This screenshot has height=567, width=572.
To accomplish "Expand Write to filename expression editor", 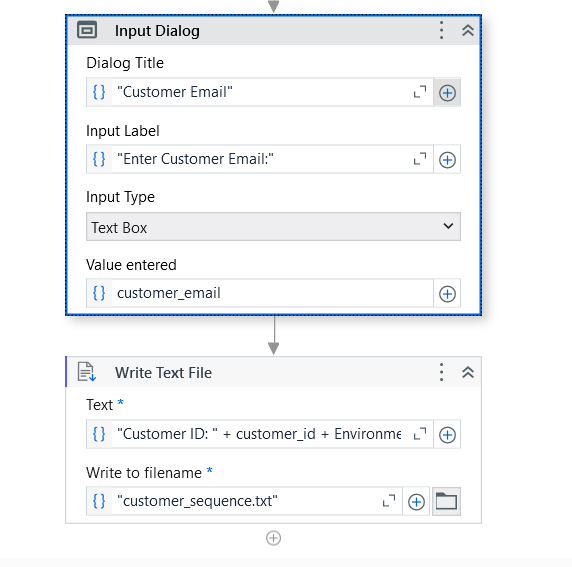I will click(x=389, y=501).
